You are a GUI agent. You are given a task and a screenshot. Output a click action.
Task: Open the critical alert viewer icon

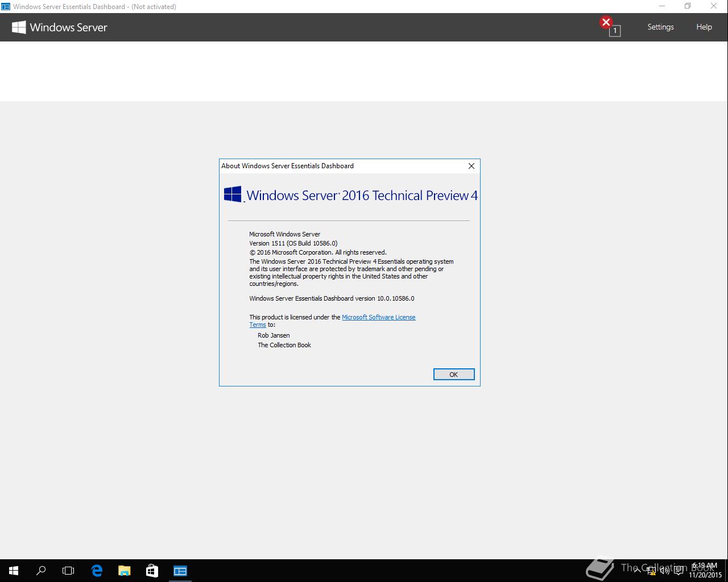[610, 27]
